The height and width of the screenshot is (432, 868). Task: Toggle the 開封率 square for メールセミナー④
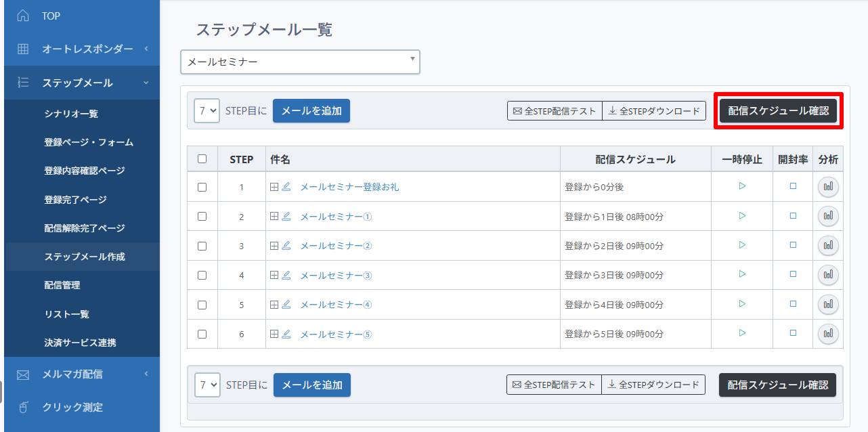coord(793,304)
